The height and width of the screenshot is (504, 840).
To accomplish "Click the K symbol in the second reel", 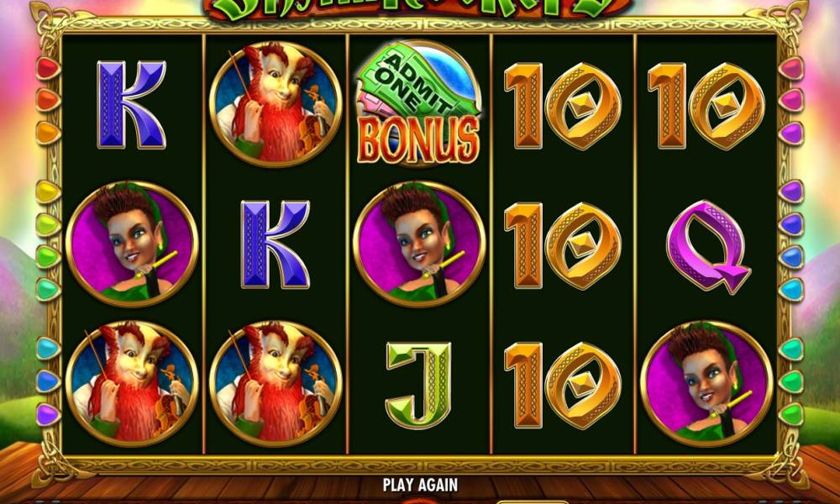I will pyautogui.click(x=275, y=244).
